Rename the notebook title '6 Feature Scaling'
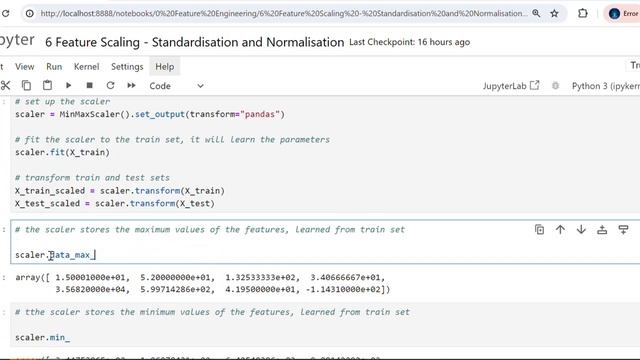Viewport: 640px width, 360px height. coord(194,42)
